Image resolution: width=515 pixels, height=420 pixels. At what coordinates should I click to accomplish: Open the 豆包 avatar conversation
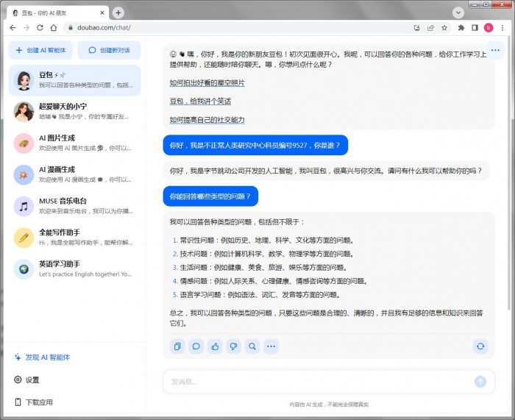click(74, 80)
